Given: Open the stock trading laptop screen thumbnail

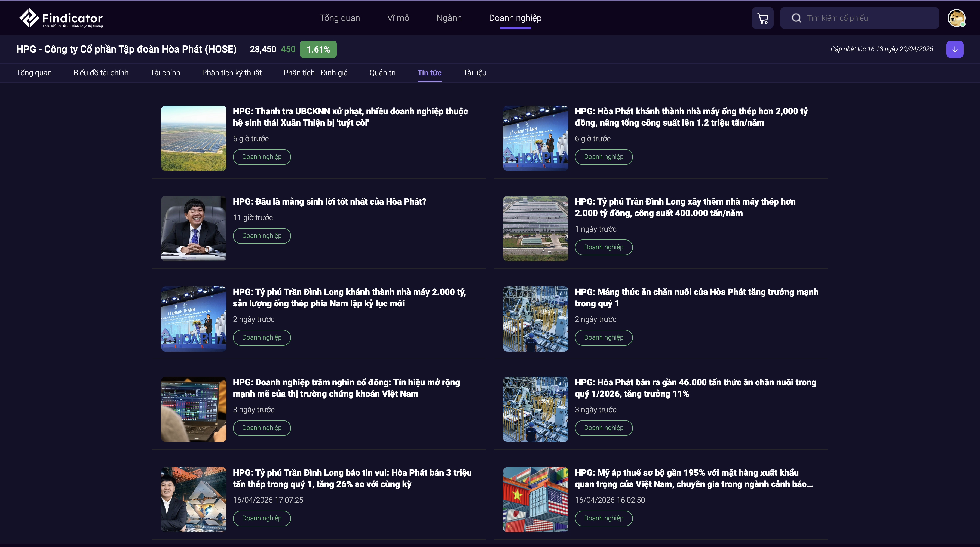Looking at the screenshot, I should point(194,409).
